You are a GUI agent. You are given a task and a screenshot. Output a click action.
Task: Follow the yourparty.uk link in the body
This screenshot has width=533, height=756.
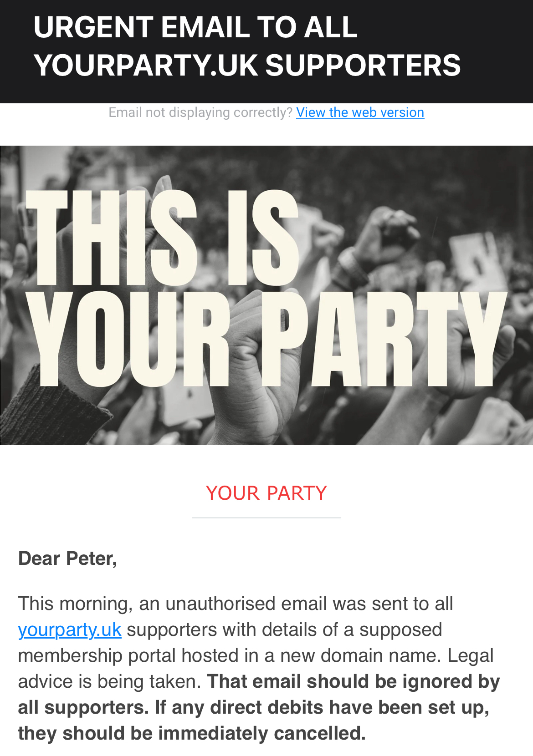pos(70,630)
